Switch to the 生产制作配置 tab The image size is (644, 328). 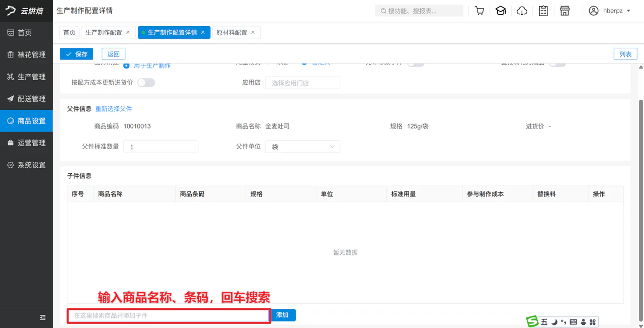coord(104,32)
